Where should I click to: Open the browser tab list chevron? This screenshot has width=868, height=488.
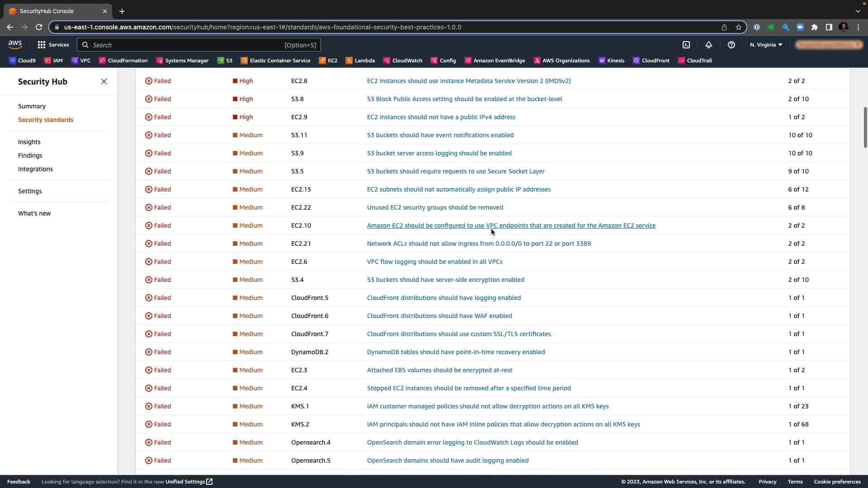click(x=858, y=11)
